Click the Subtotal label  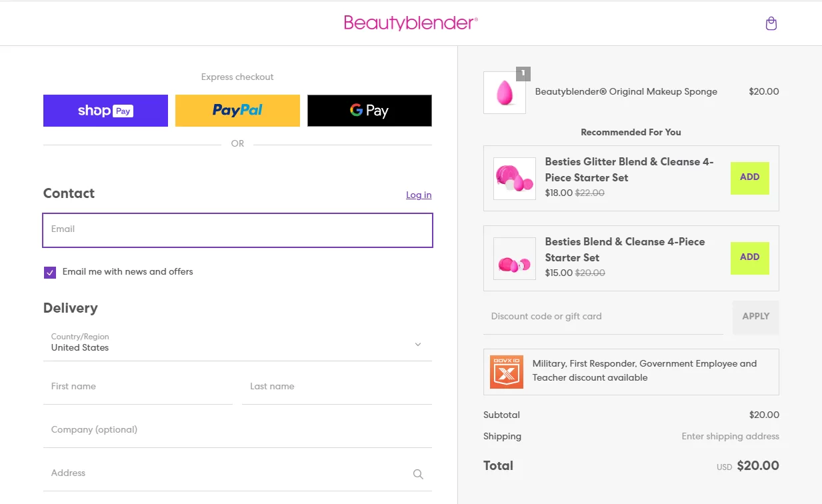click(501, 415)
